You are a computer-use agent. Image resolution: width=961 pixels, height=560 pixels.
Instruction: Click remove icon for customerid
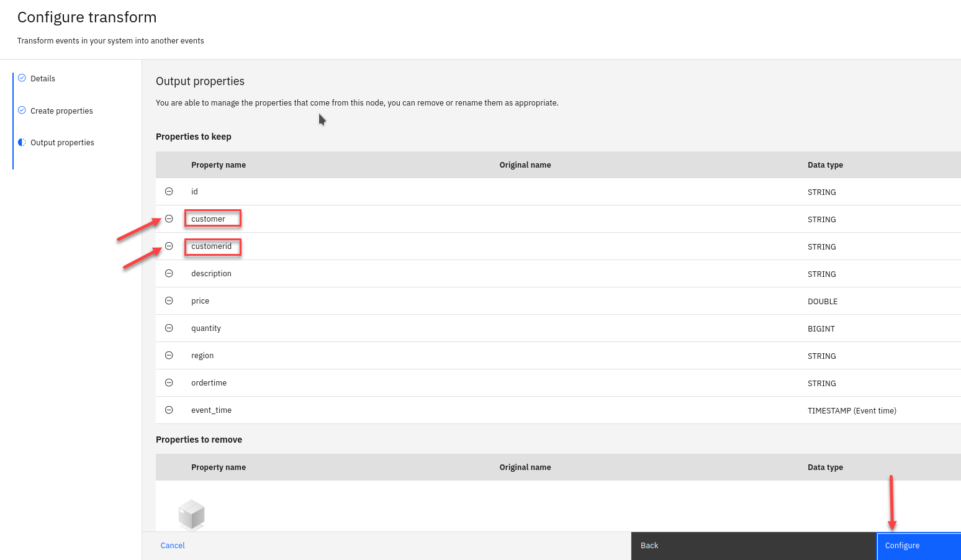(169, 246)
